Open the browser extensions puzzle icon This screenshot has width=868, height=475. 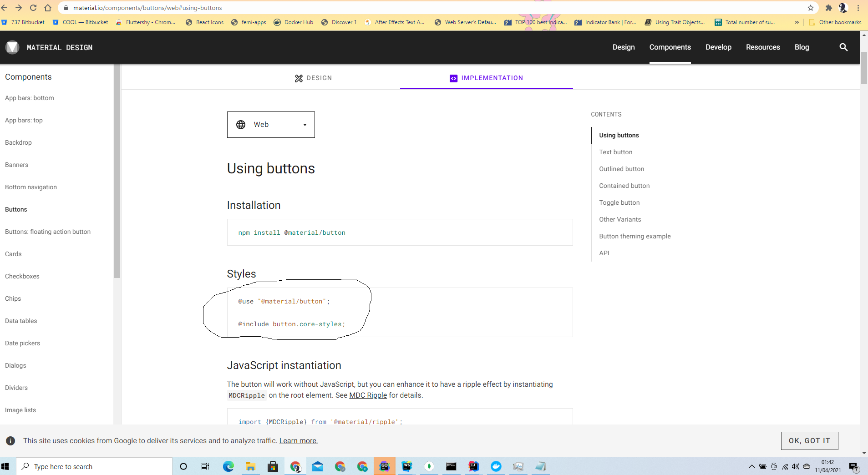point(828,8)
